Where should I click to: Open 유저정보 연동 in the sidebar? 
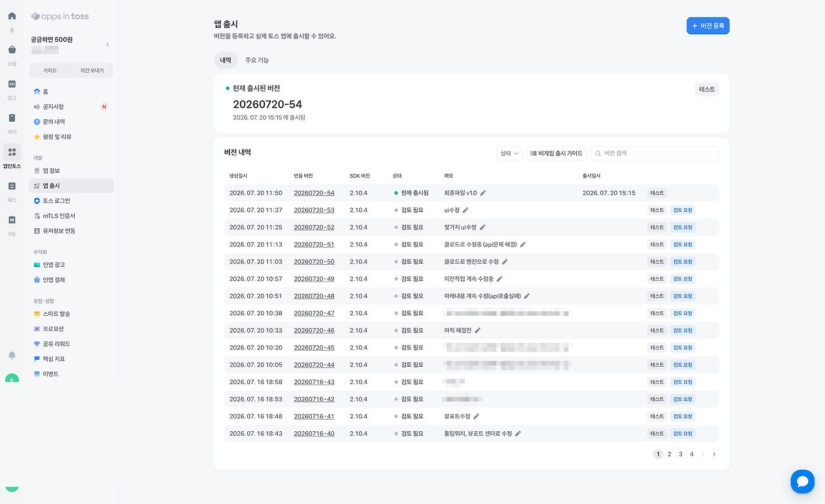71,231
